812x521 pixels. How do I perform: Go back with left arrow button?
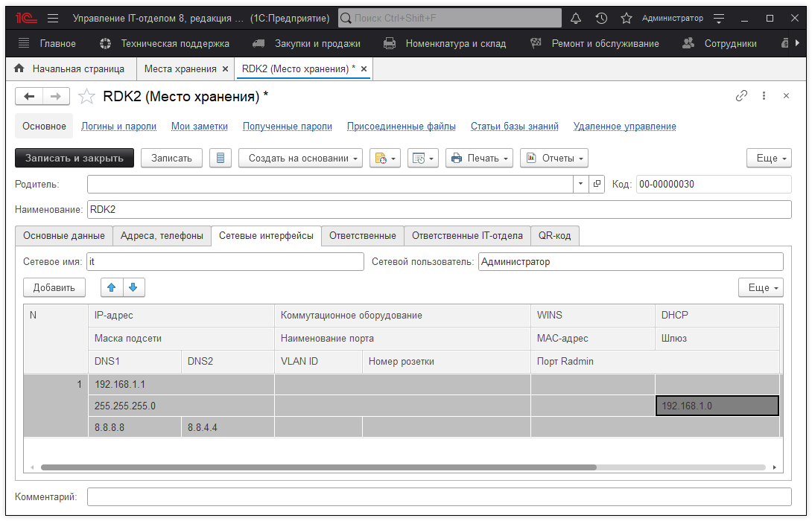coord(30,96)
